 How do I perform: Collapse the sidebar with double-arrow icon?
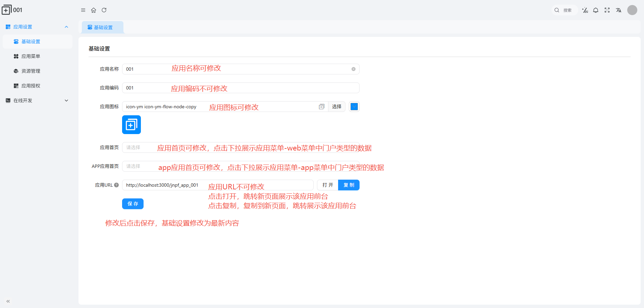(x=8, y=301)
